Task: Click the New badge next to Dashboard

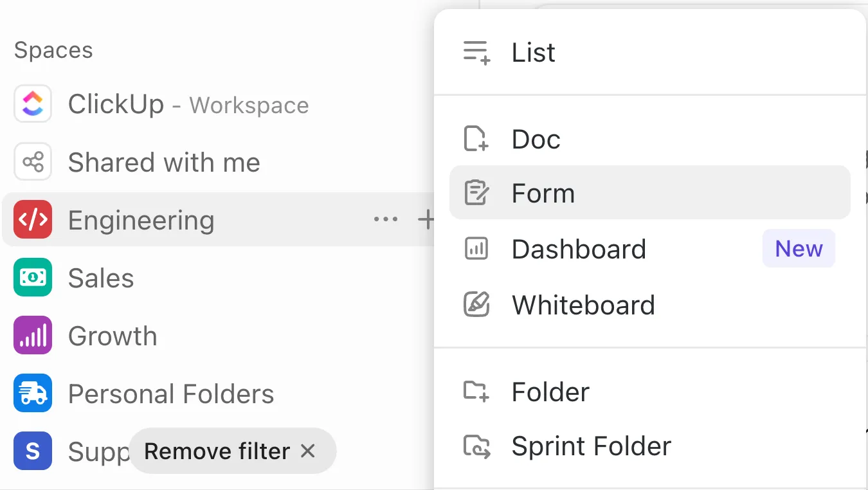Action: point(799,249)
